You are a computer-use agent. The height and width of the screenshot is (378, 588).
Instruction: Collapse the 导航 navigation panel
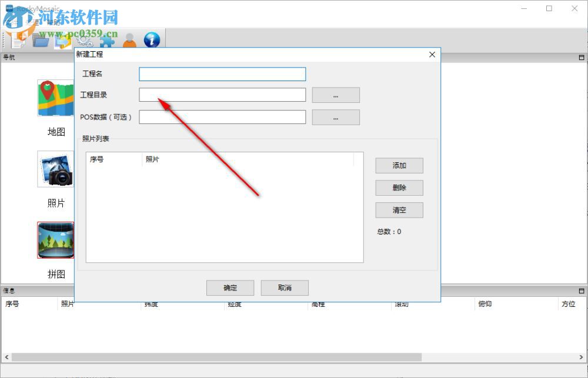581,57
